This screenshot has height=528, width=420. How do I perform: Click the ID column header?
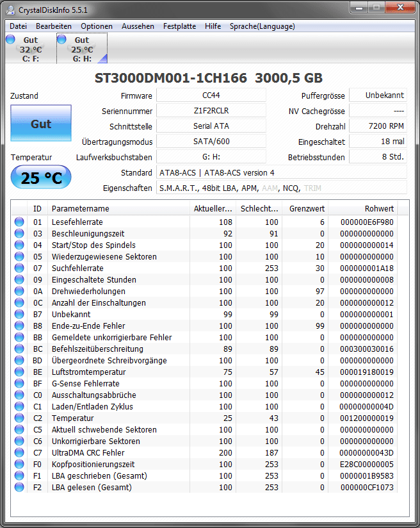pyautogui.click(x=37, y=208)
